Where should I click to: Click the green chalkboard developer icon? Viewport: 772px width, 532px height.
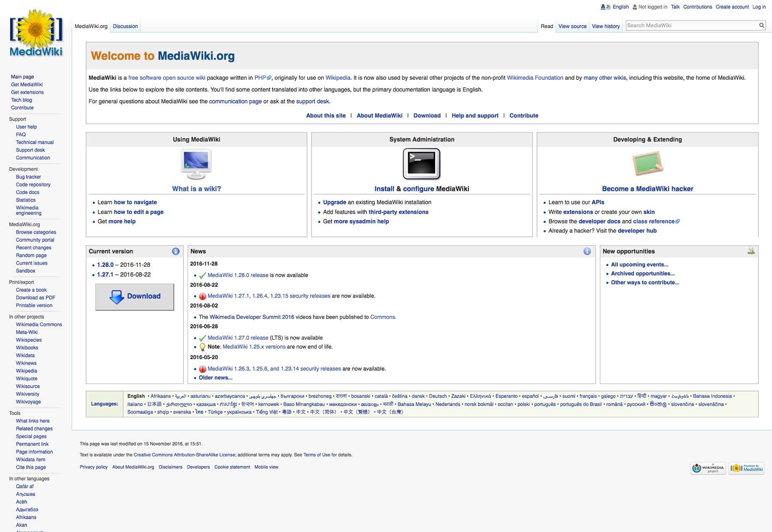click(647, 164)
